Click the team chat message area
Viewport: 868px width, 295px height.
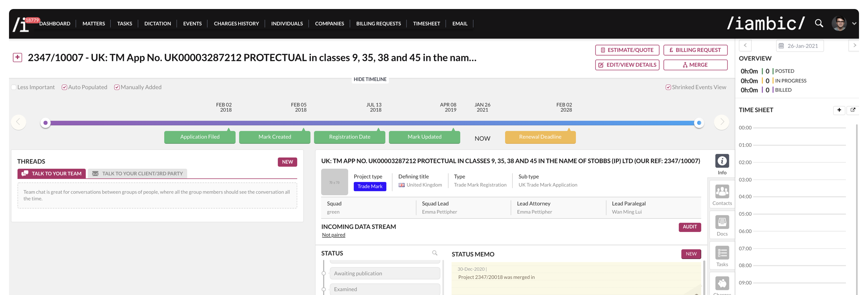(157, 196)
